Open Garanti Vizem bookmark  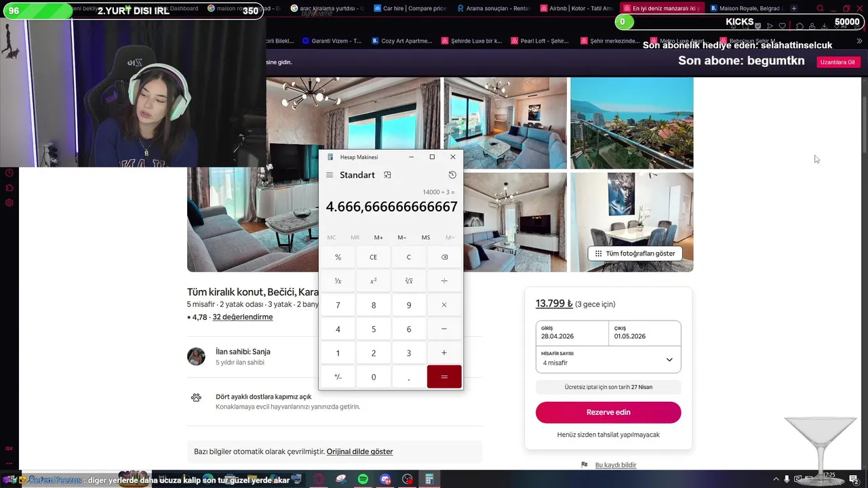click(332, 41)
